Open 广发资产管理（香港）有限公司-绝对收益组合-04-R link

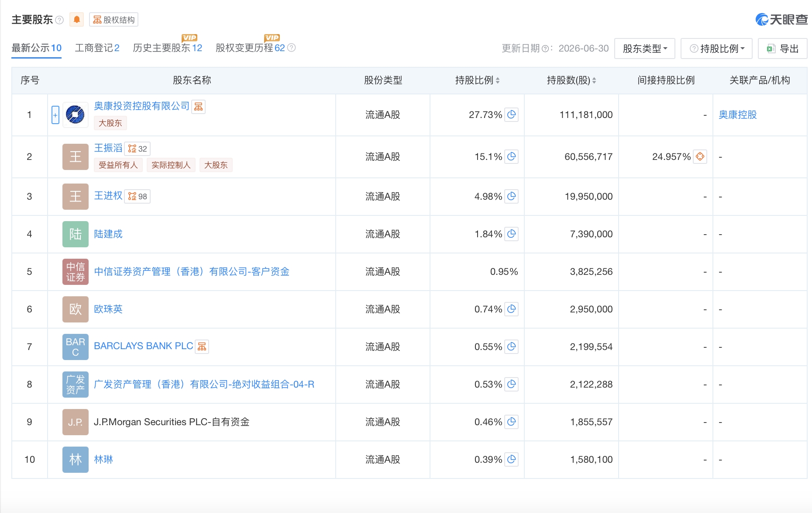pyautogui.click(x=204, y=385)
